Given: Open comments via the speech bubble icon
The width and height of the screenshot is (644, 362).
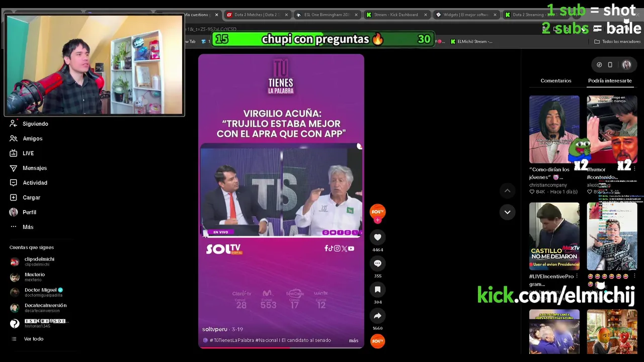Looking at the screenshot, I should (377, 263).
